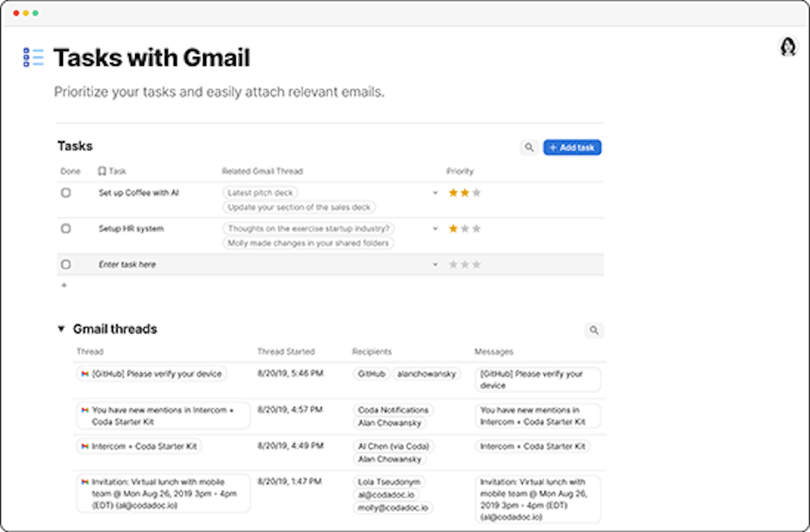The height and width of the screenshot is (532, 810).
Task: Click the Gmail icon on the GitHub verify thread
Action: pos(85,374)
